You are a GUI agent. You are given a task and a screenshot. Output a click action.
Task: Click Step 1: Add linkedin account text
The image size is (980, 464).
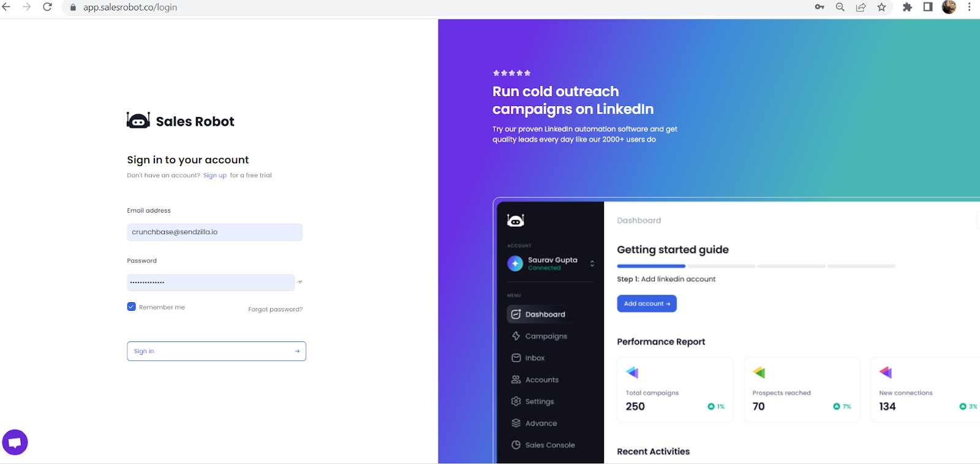[666, 279]
